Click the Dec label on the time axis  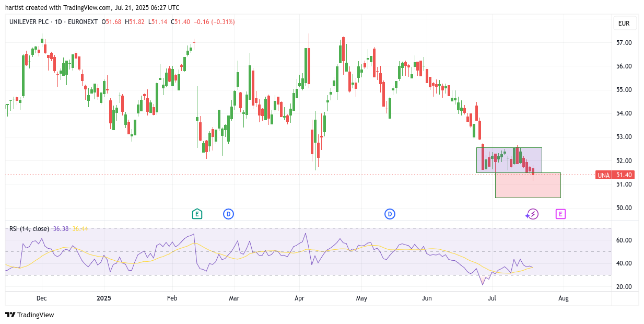(42, 298)
